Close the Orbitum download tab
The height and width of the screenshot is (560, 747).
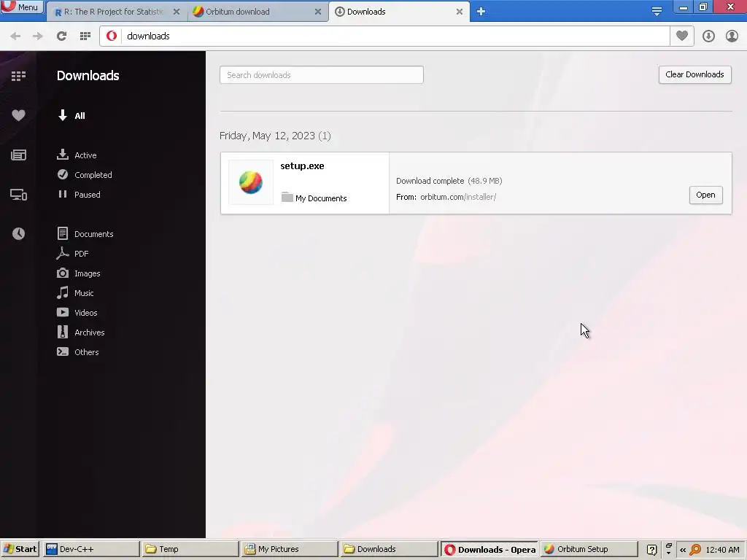coord(318,12)
